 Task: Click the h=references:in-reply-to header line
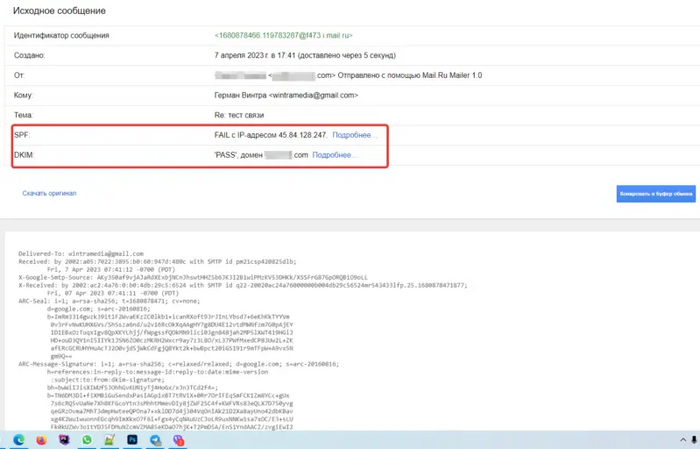click(x=158, y=372)
